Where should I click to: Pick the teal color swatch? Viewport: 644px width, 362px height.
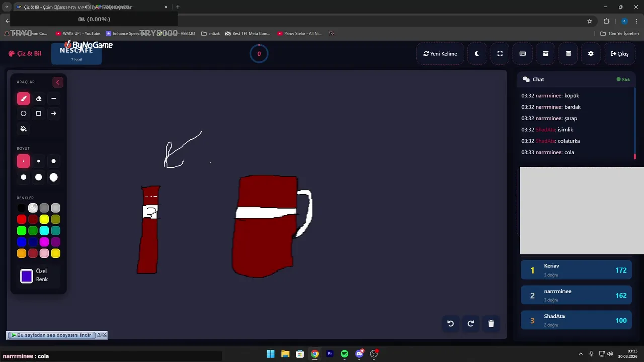56,231
